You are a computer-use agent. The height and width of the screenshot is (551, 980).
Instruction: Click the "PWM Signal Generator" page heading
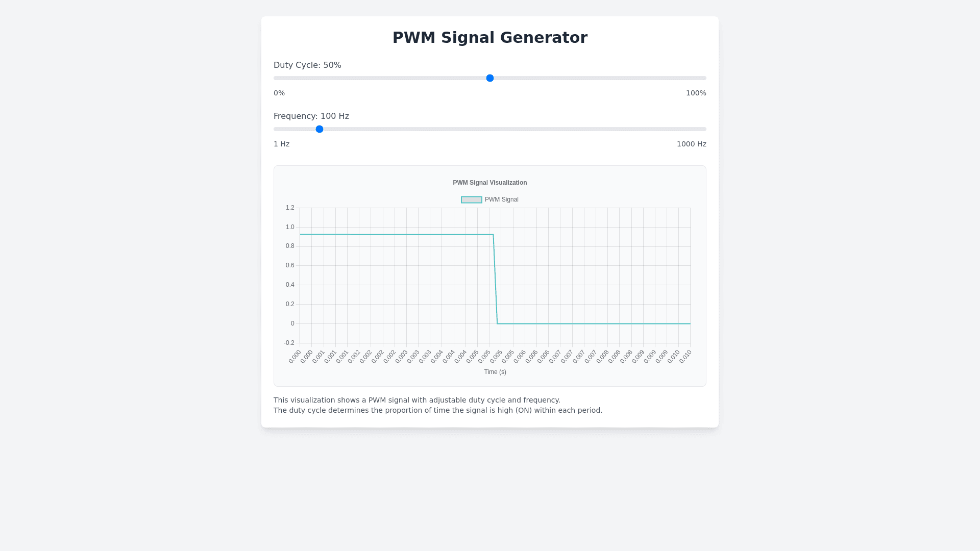click(490, 38)
